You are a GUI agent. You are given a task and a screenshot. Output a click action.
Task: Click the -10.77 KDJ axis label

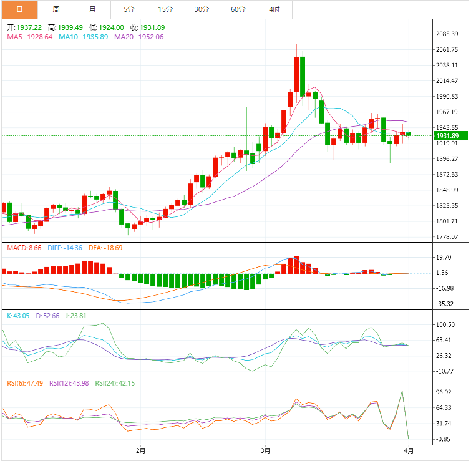(x=445, y=372)
